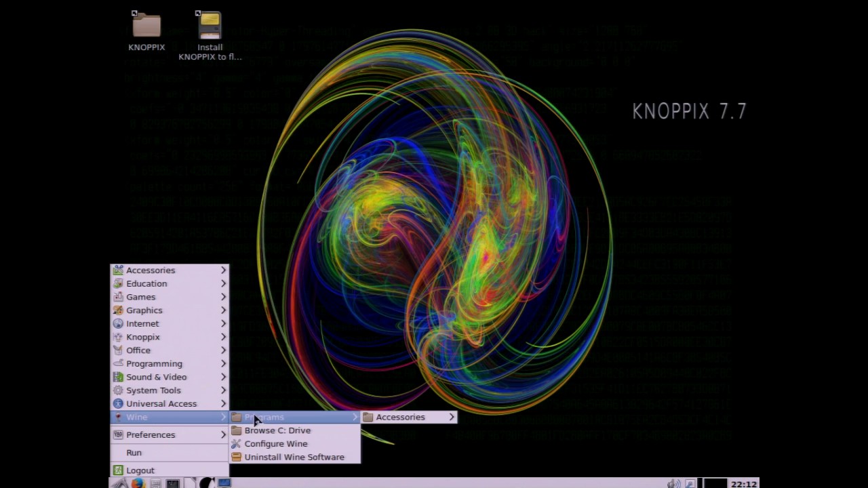868x488 pixels.
Task: Click the System Tools gear icon
Action: 118,390
